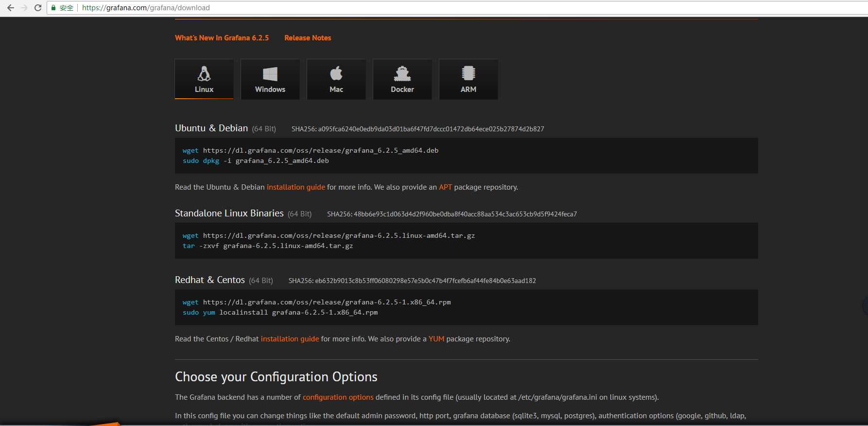The image size is (868, 426).
Task: Switch to the Mac tab label
Action: 336,89
